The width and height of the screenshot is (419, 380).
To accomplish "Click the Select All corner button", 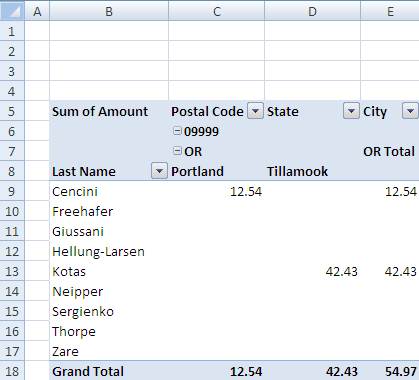I will pyautogui.click(x=12, y=11).
